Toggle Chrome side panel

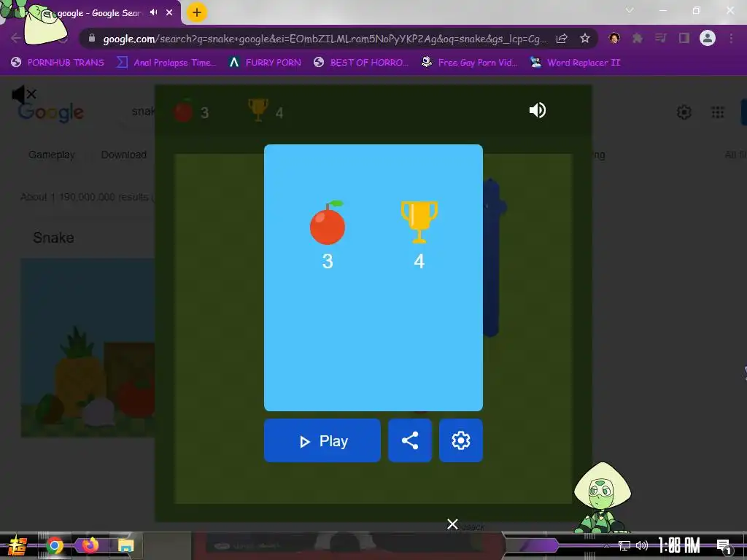pos(684,38)
